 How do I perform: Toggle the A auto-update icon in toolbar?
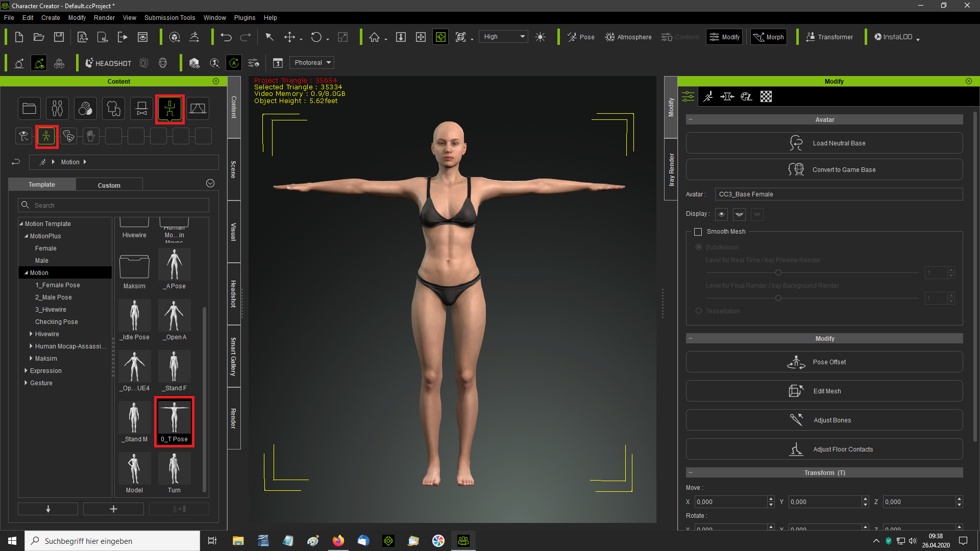pos(234,63)
